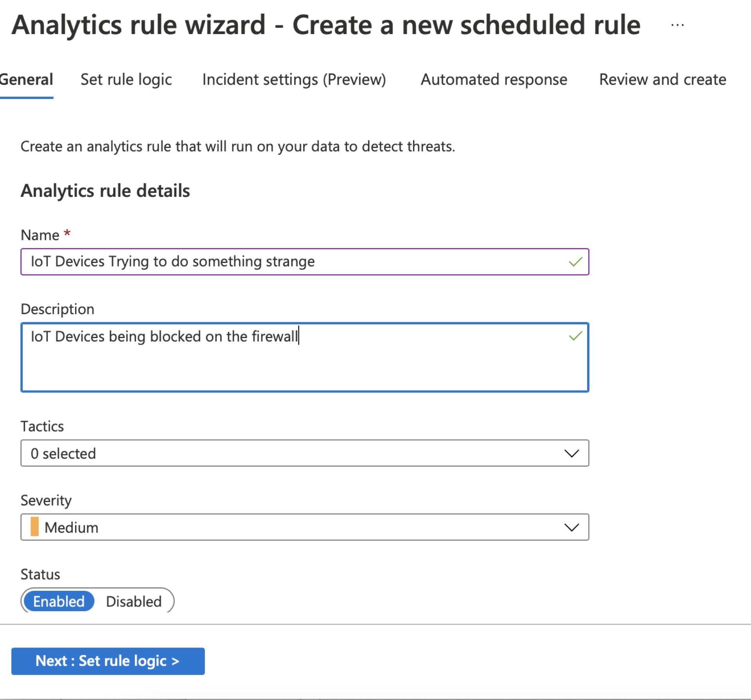Click the green checkmark in Name field

tap(575, 262)
